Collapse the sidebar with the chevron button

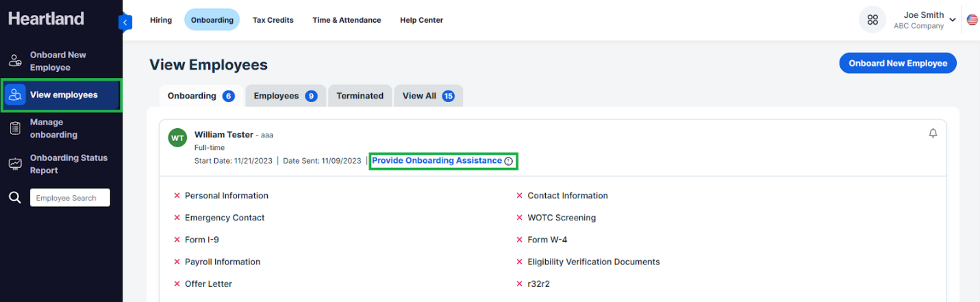click(x=125, y=23)
